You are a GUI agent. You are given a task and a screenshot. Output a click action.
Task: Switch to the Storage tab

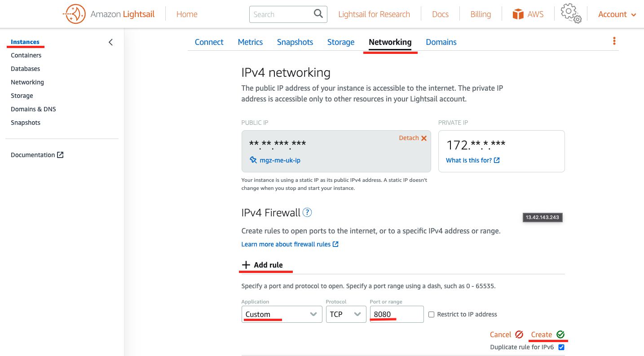[341, 42]
